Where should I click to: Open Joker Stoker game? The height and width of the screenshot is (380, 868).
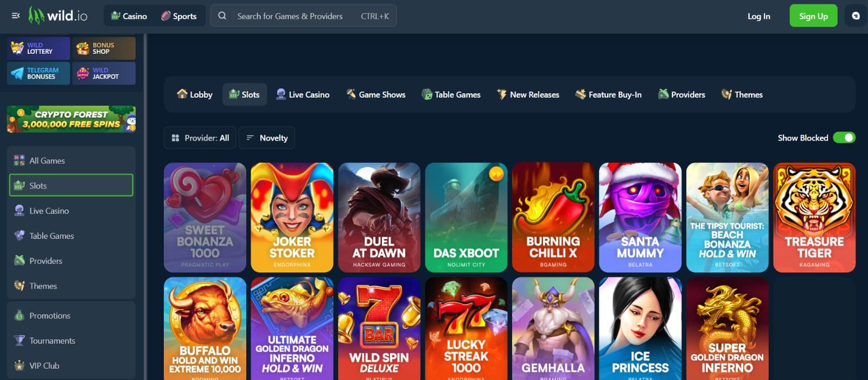[x=292, y=217]
